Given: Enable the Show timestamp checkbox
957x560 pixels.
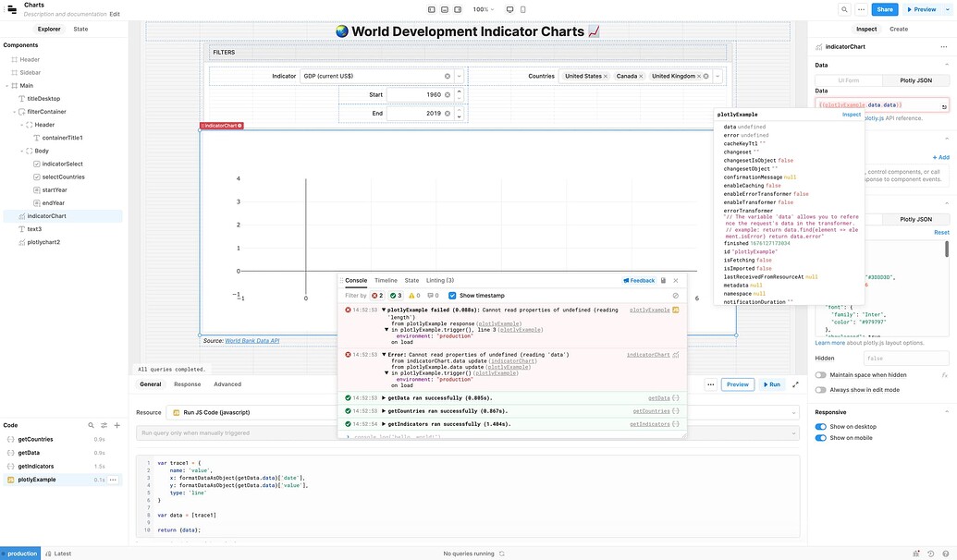Looking at the screenshot, I should pyautogui.click(x=453, y=295).
